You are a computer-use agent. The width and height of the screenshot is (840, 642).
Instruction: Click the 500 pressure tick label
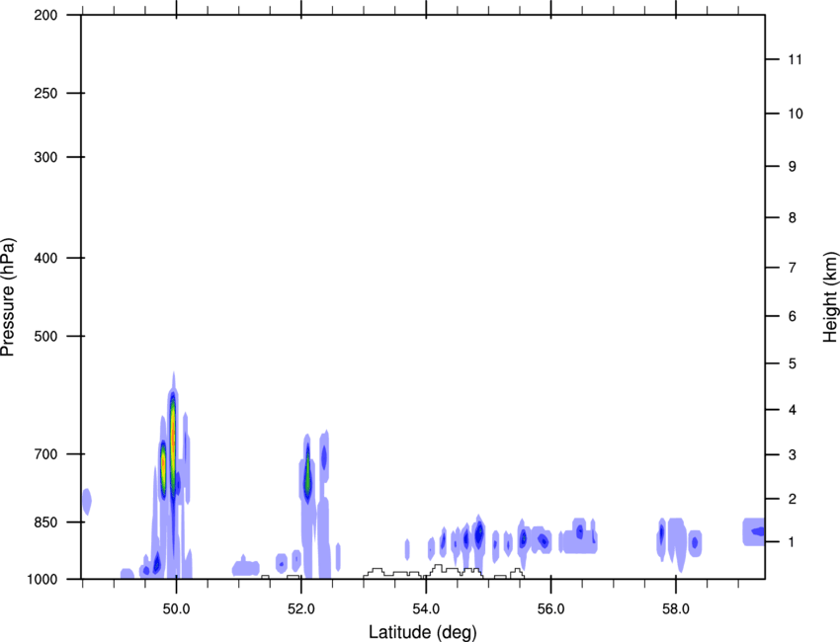(x=45, y=336)
